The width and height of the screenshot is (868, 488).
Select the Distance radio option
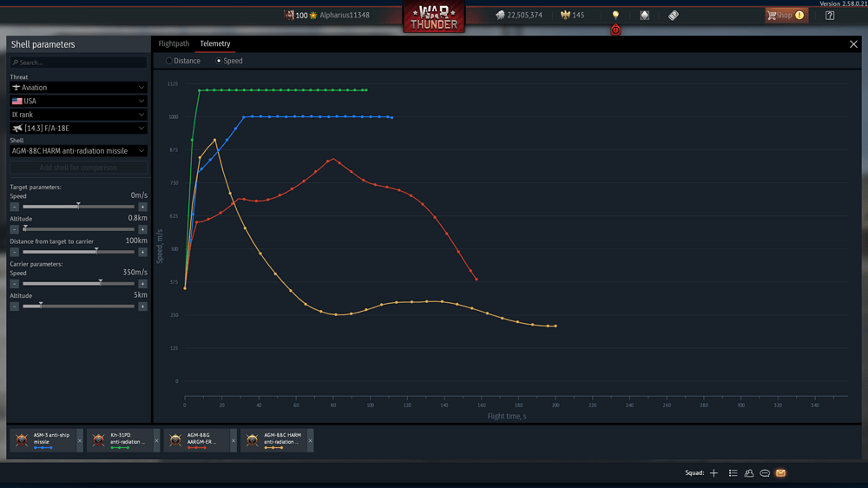tap(183, 61)
